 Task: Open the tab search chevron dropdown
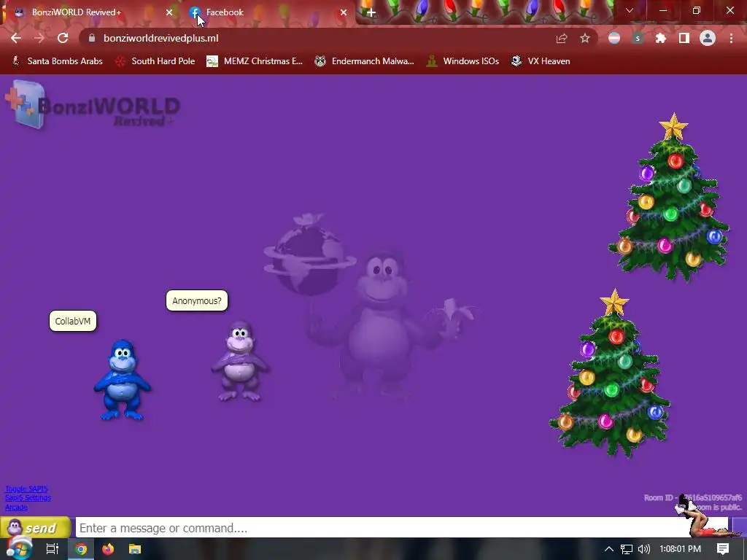coord(630,10)
